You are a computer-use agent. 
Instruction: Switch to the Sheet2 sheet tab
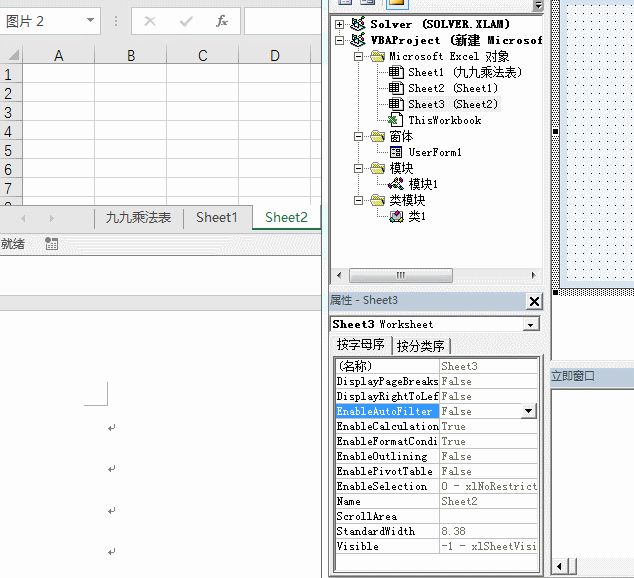click(x=286, y=218)
